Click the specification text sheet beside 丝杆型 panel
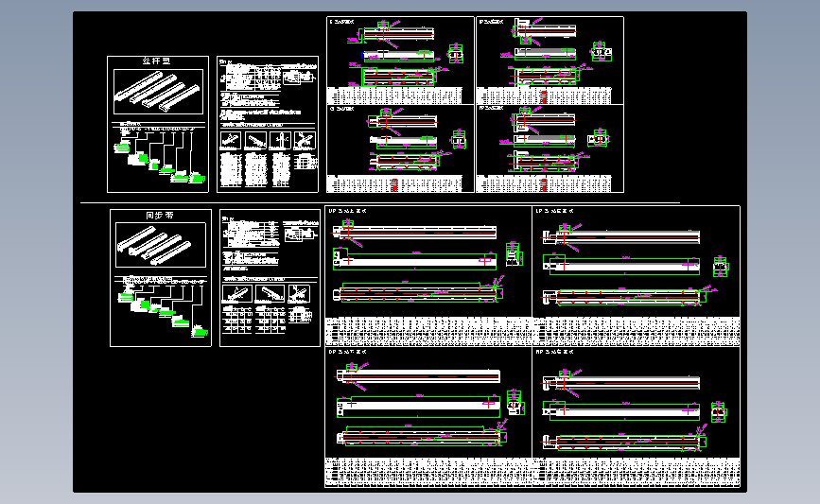The height and width of the screenshot is (504, 820). pyautogui.click(x=268, y=125)
